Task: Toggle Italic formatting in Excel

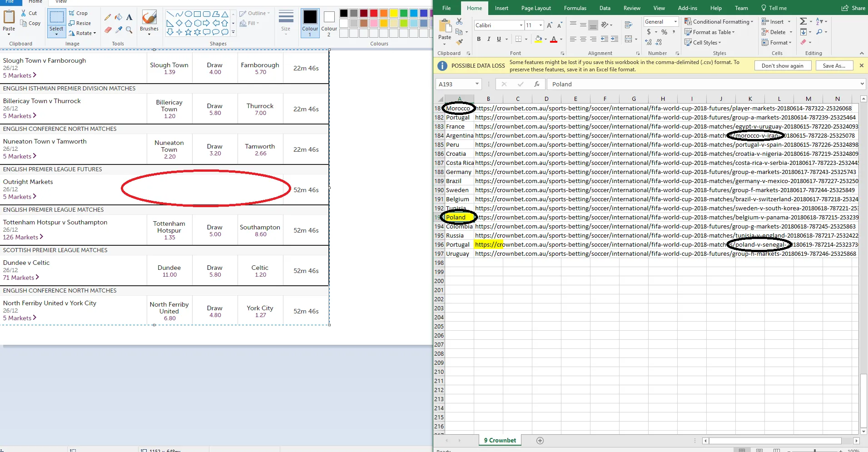Action: point(489,39)
